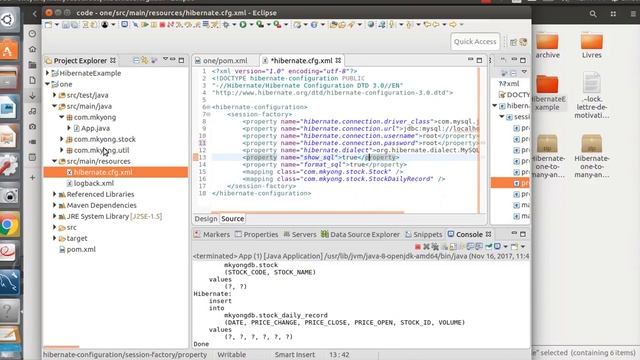The height and width of the screenshot is (360, 640).
Task: Click the green Run button in toolbar
Action: pos(243,25)
